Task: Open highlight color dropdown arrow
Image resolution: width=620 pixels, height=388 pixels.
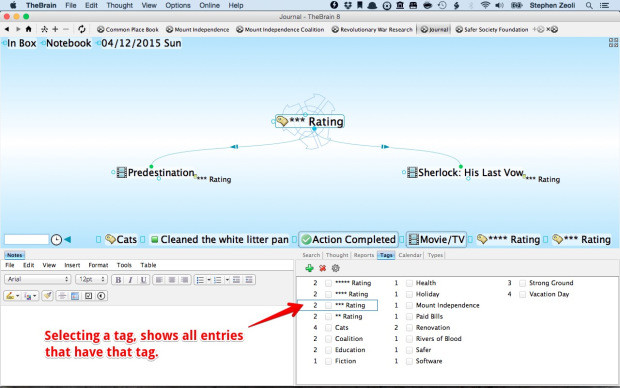Action: (x=17, y=296)
